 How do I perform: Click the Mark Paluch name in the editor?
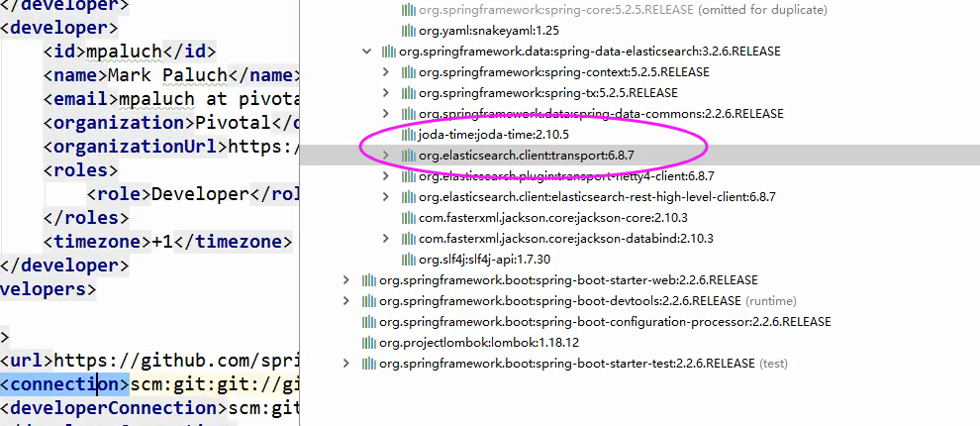(167, 75)
